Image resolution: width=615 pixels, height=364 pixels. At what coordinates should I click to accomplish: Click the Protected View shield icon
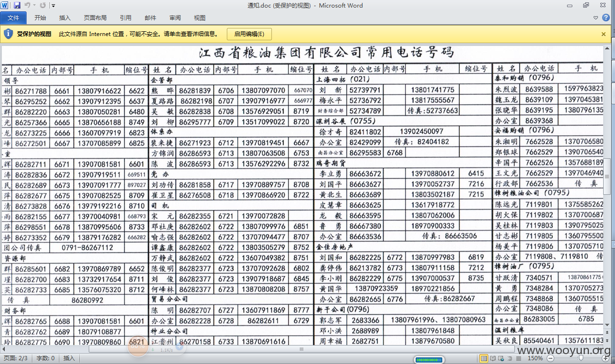click(x=8, y=34)
